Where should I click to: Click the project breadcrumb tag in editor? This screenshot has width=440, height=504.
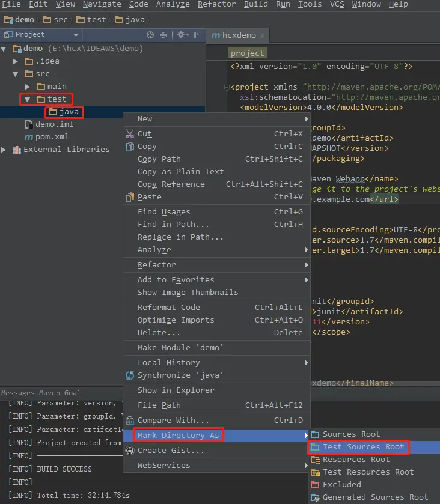(x=247, y=53)
